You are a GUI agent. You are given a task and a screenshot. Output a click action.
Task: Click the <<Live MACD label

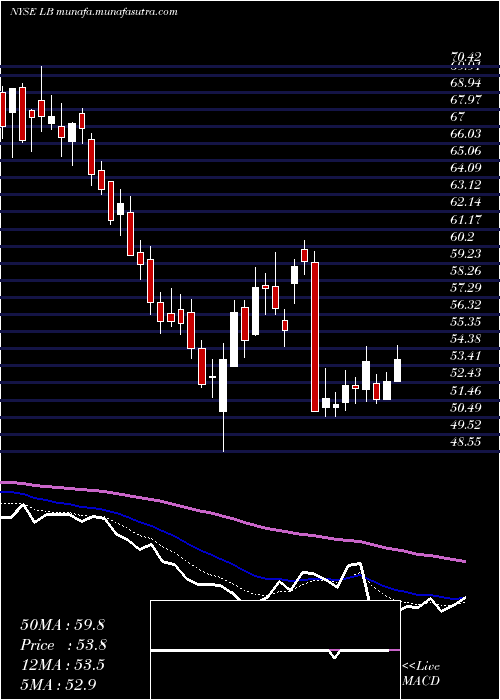tap(421, 673)
